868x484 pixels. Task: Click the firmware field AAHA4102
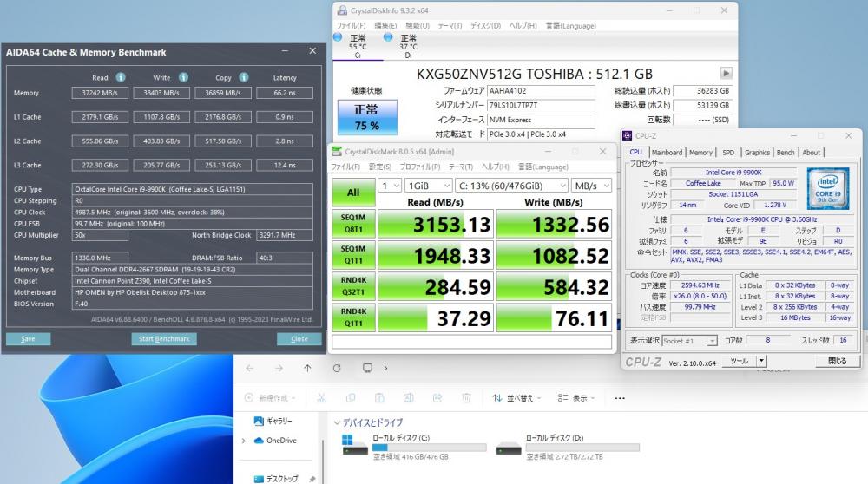click(x=541, y=91)
